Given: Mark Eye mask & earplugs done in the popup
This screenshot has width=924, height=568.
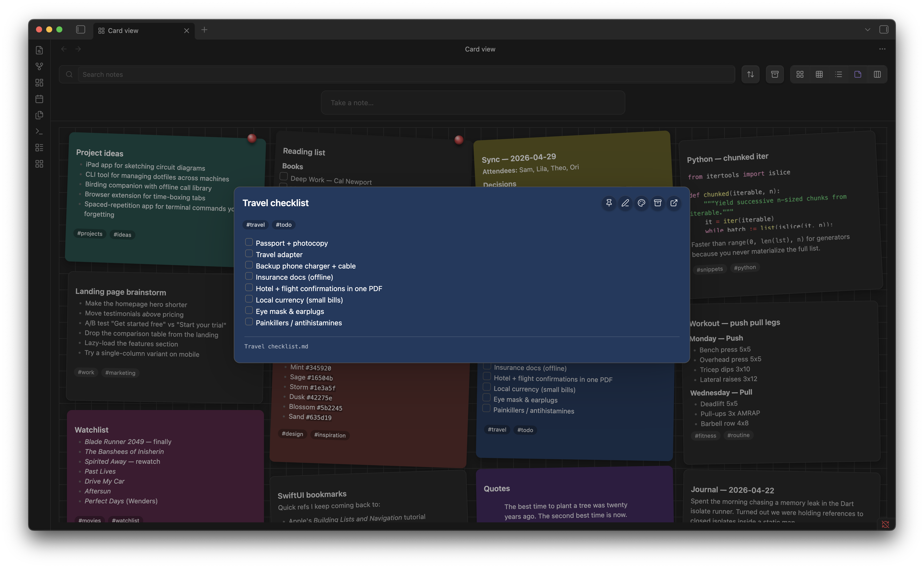Looking at the screenshot, I should pyautogui.click(x=249, y=310).
